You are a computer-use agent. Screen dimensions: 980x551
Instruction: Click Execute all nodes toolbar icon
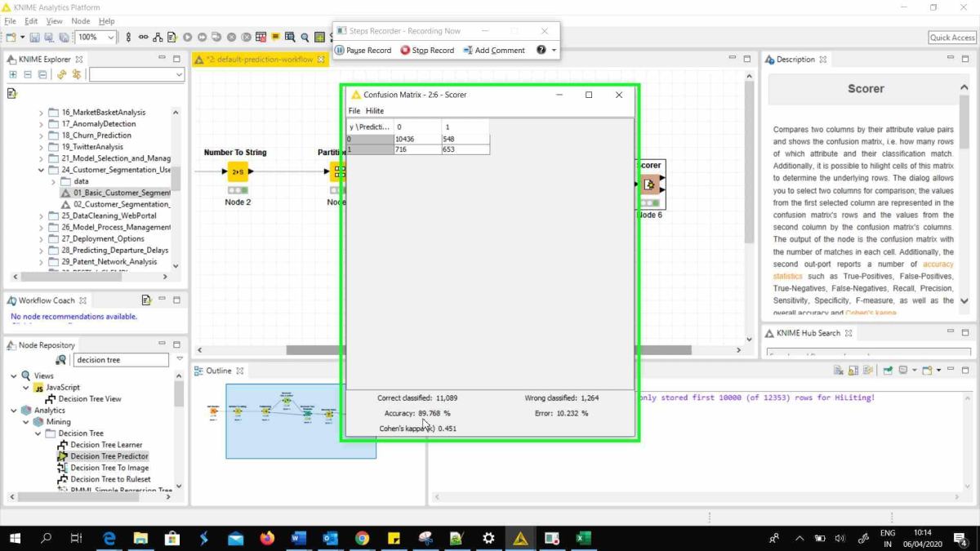(x=203, y=38)
